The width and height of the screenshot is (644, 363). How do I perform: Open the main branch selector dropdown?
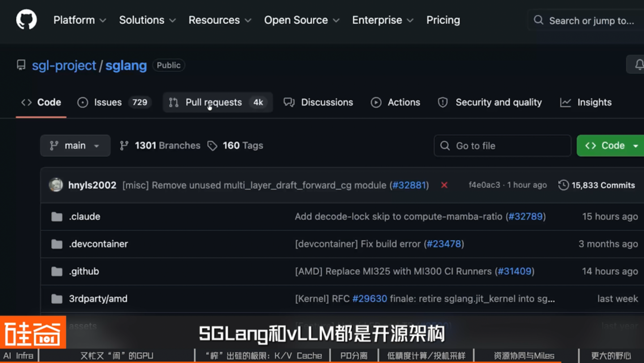pyautogui.click(x=75, y=146)
